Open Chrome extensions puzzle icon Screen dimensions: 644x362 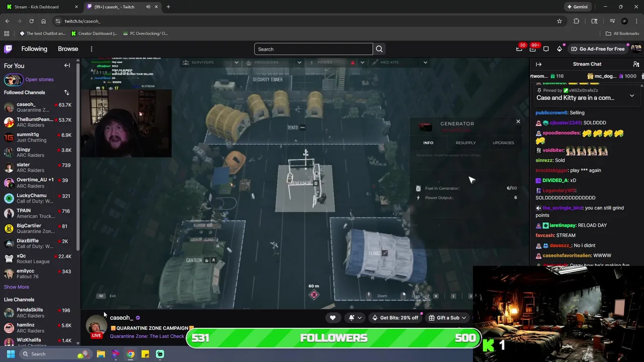pyautogui.click(x=576, y=21)
